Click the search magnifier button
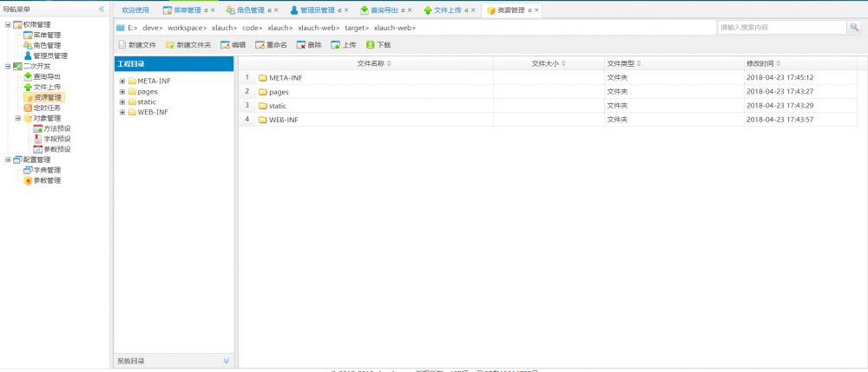 coord(853,27)
